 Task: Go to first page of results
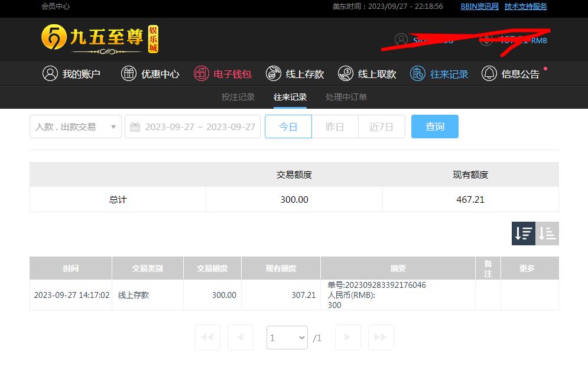pos(207,338)
